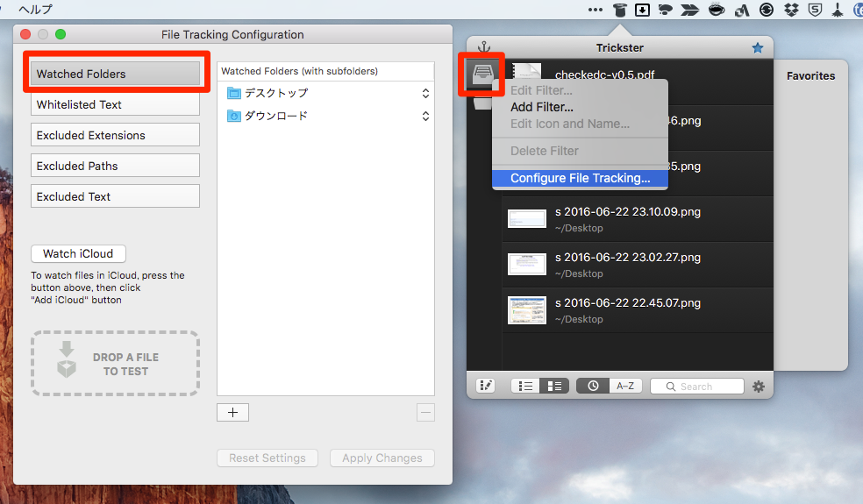Select s 2016-06-22 23.10.09.png in Trickster
This screenshot has width=863, height=504.
coord(638,219)
